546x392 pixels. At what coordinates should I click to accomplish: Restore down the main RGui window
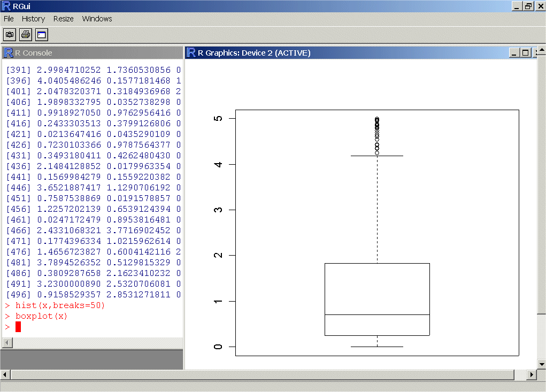click(528, 6)
